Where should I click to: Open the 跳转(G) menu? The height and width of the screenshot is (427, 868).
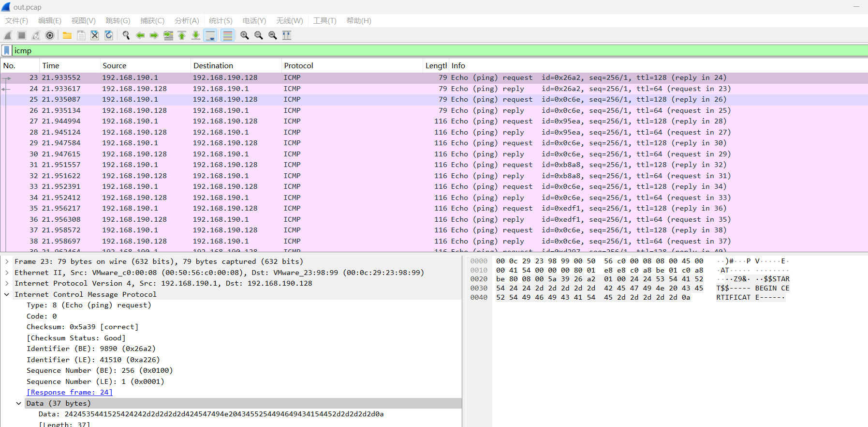pos(118,21)
